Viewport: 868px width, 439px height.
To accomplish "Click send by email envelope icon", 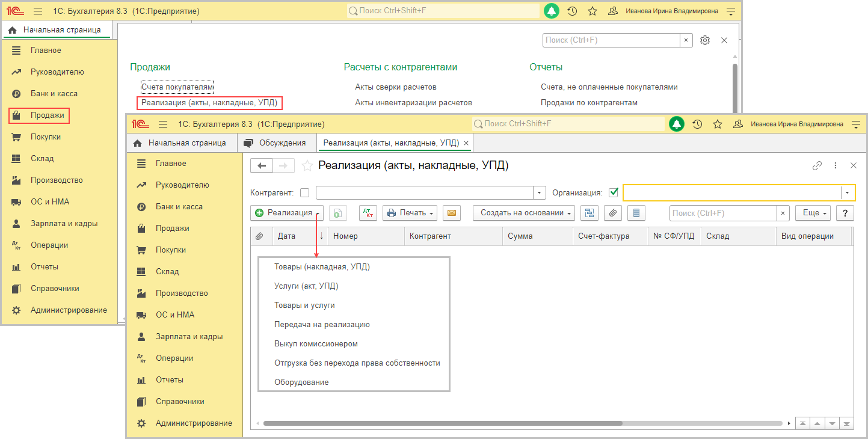I will tap(452, 213).
